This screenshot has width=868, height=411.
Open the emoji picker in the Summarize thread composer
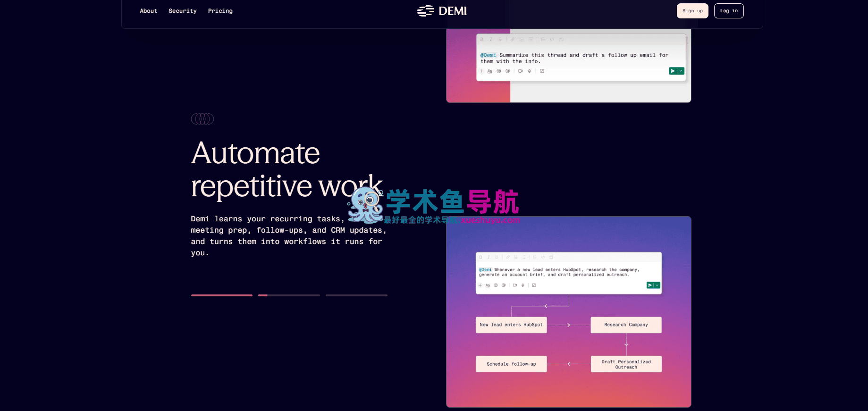coord(499,71)
